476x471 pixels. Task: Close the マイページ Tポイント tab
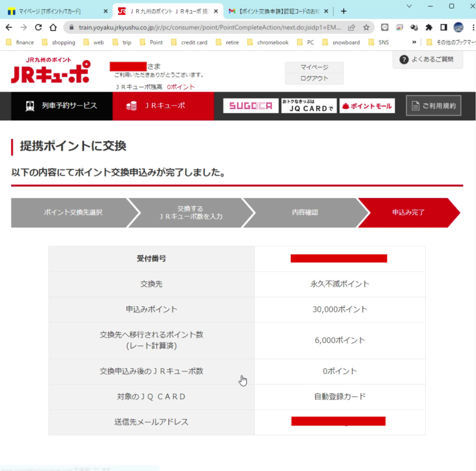(x=106, y=11)
